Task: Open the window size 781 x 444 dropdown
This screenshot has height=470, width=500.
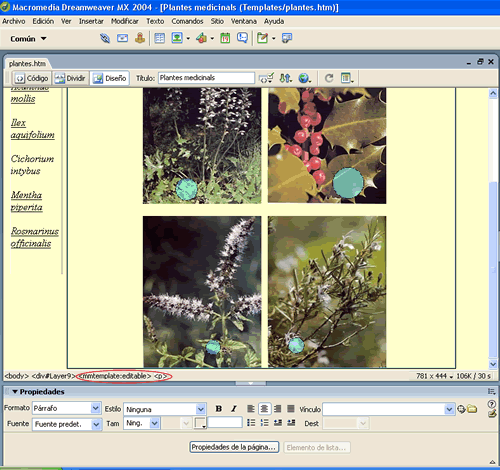Action: coord(435,376)
